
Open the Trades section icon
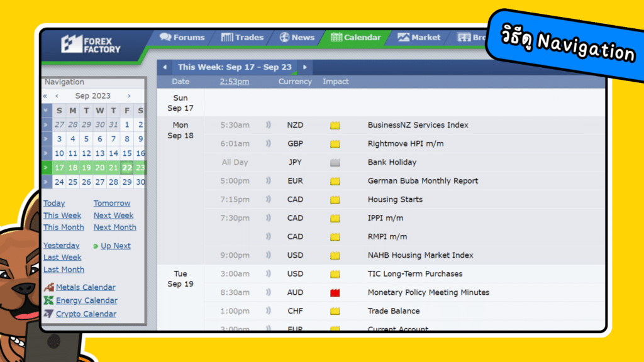coord(226,37)
